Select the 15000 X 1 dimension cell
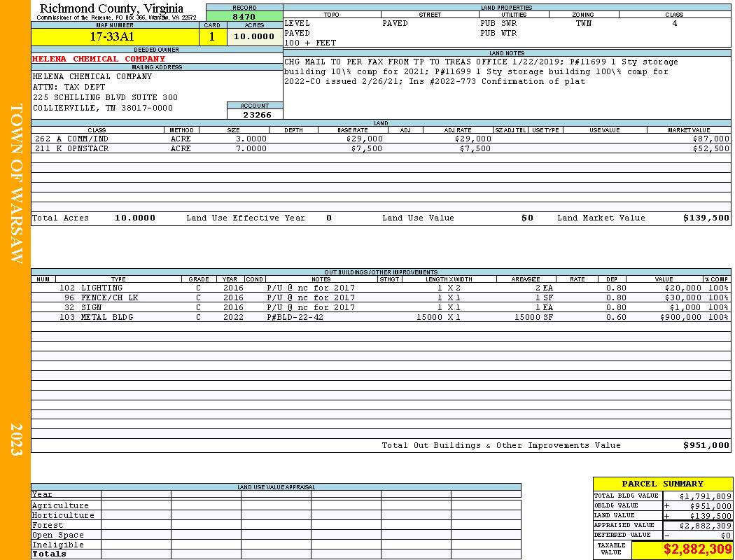This screenshot has width=735, height=560. 439,317
